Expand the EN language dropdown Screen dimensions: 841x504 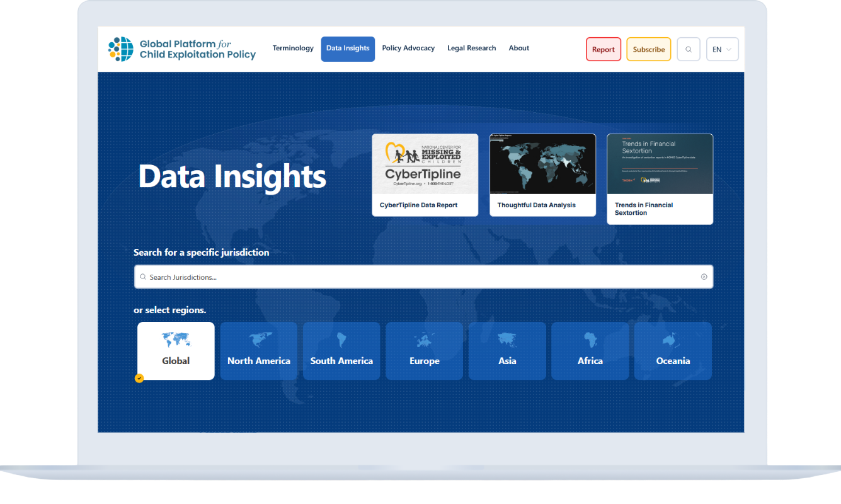[722, 49]
